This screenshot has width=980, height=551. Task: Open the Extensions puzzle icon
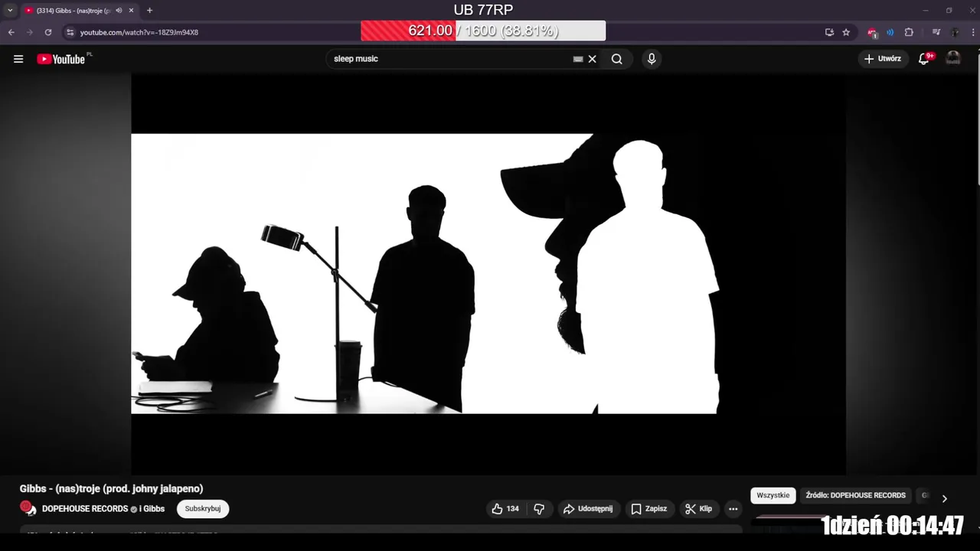909,32
